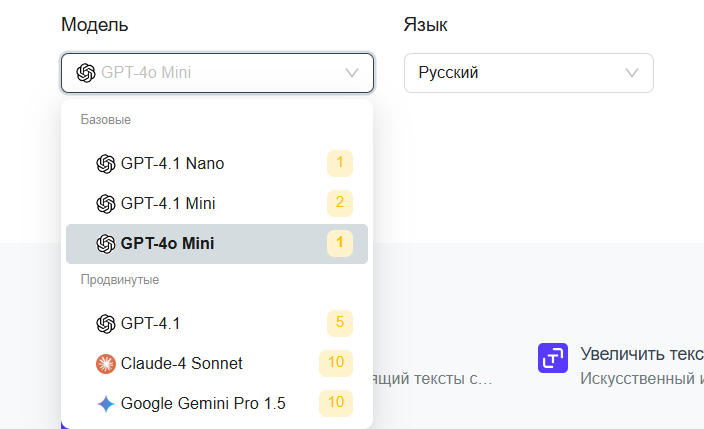Click the GPT-4o Mini model input field
Viewport: 704px width, 429px height.
coord(217,73)
